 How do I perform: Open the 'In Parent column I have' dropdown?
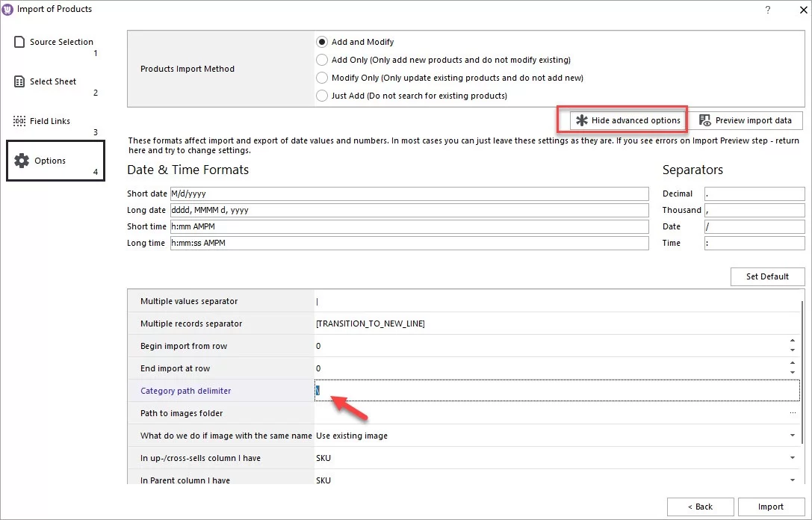[x=793, y=480]
